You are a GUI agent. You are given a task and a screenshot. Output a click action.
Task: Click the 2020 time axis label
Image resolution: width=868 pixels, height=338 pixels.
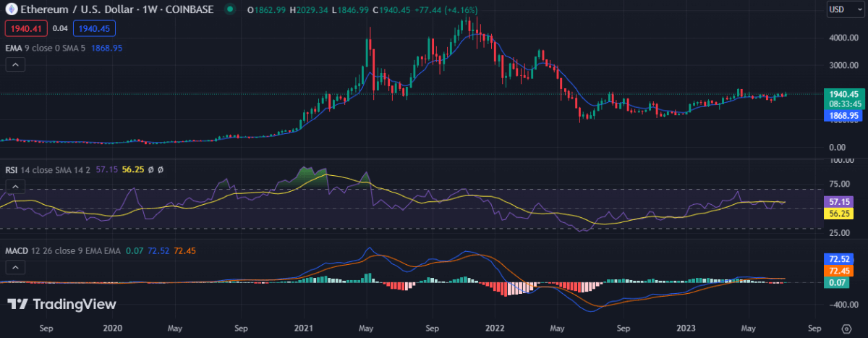click(x=112, y=327)
